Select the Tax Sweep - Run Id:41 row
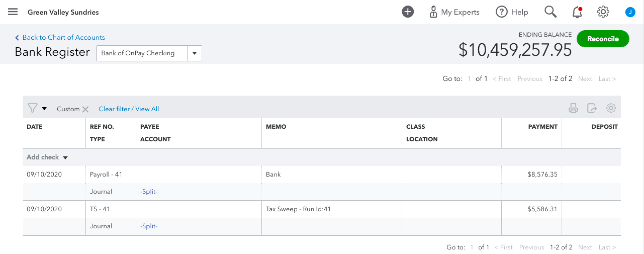 coord(298,209)
